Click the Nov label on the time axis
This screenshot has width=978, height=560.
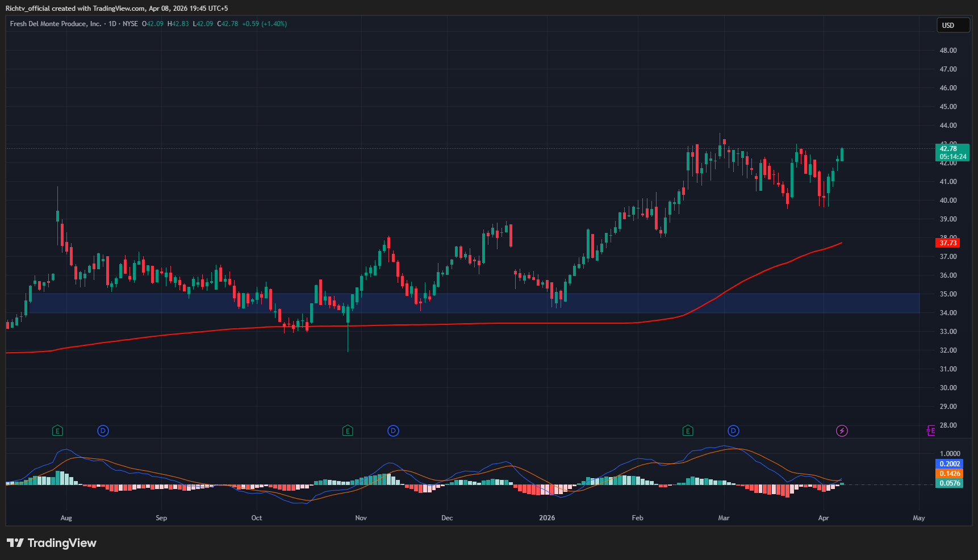pos(361,518)
